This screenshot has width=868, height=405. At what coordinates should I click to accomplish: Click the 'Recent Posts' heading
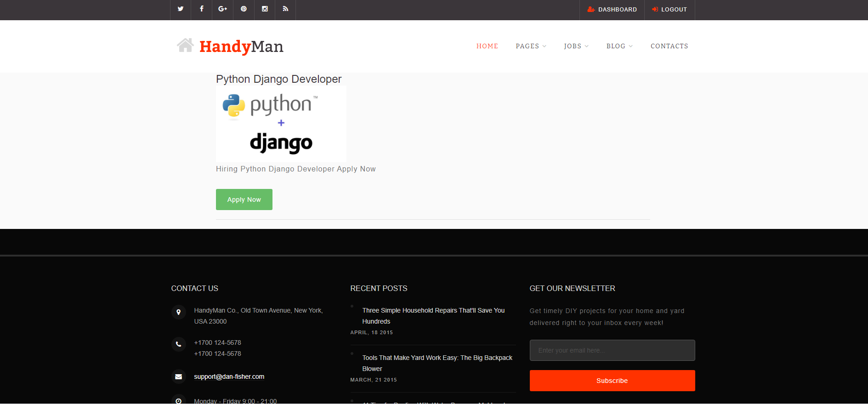379,288
